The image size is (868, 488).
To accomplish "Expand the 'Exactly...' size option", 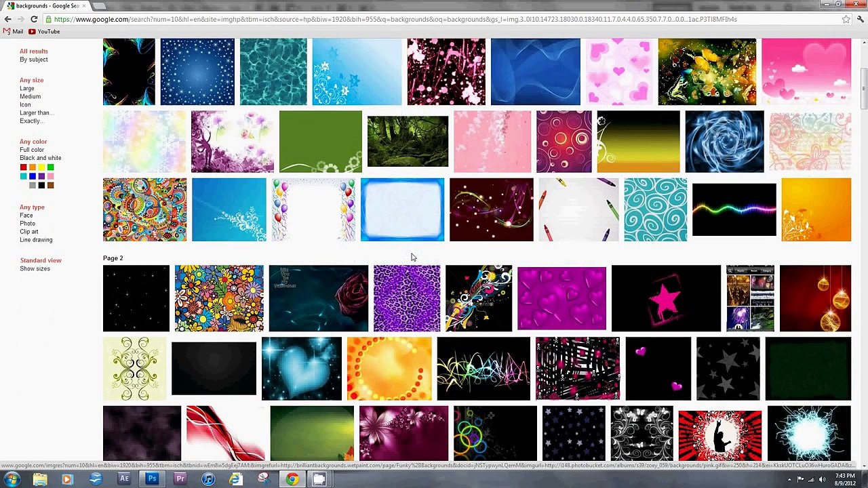I will (31, 121).
